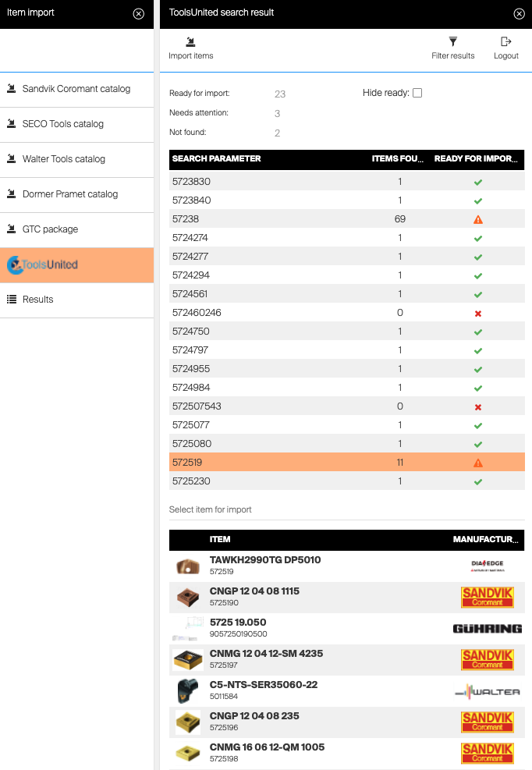Click the Logout icon

(506, 42)
